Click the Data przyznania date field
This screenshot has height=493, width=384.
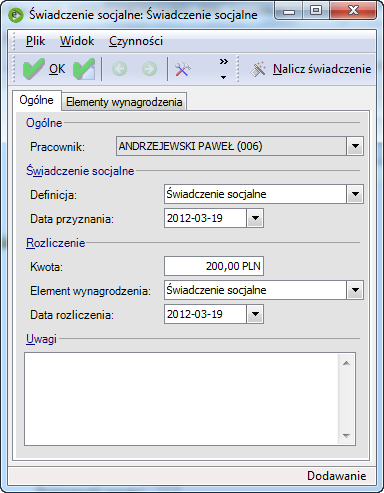pos(205,218)
